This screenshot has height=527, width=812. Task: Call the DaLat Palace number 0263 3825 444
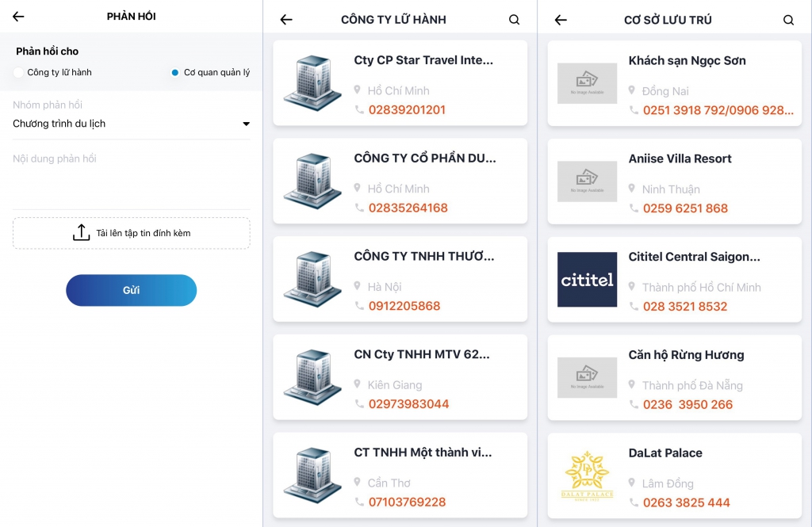[686, 502]
